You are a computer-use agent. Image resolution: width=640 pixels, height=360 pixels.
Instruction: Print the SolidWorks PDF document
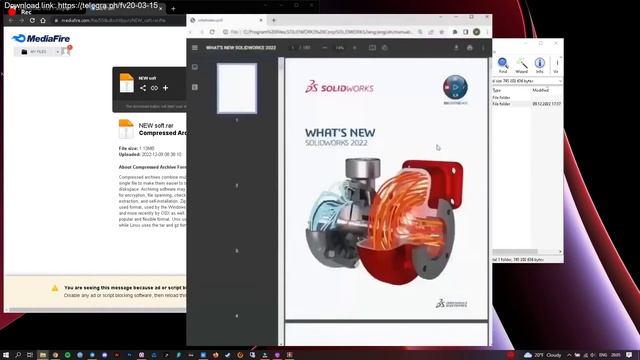470,48
